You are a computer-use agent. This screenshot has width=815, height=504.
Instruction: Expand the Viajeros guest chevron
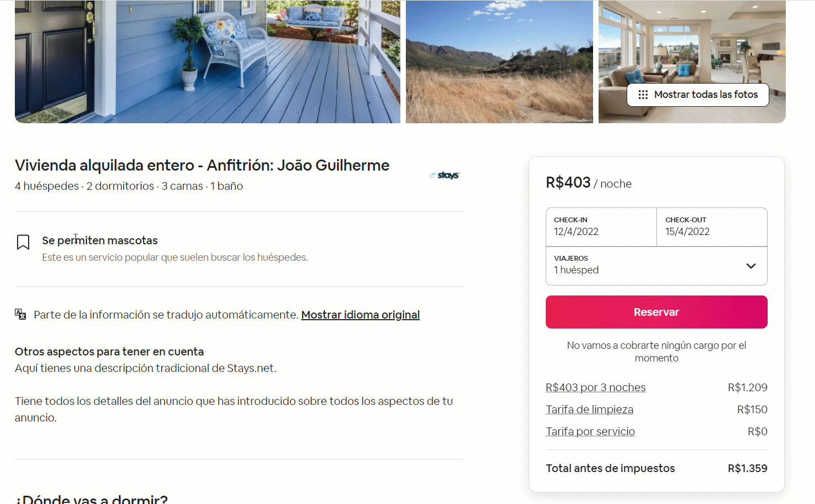pos(751,266)
